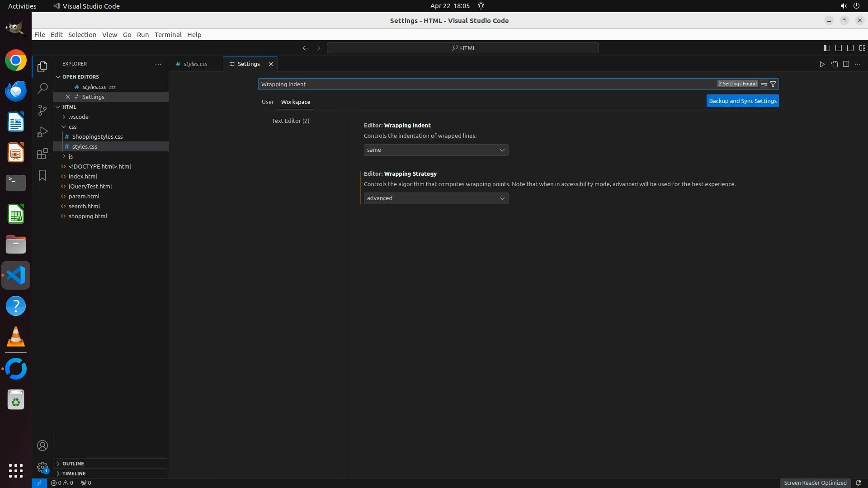Viewport: 868px width, 488px height.
Task: Open the Search view in activity bar
Action: click(42, 89)
